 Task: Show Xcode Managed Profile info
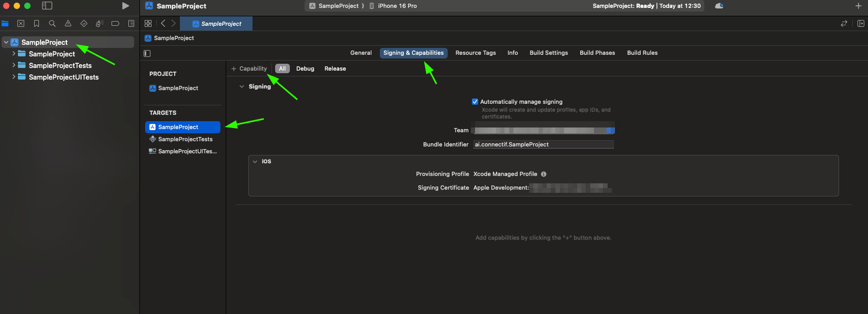pos(544,174)
